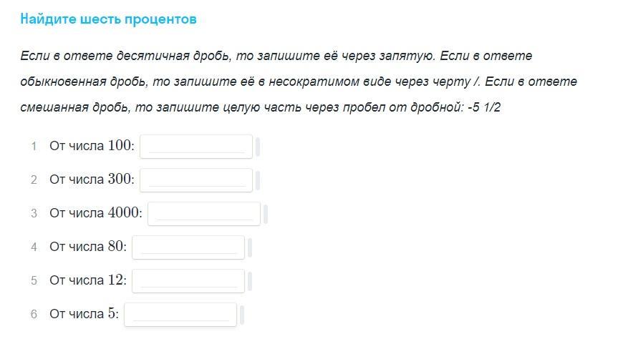Viewport: 628px width, 364px height.
Task: Click the grey marker beside the 5 field
Action: tap(242, 315)
